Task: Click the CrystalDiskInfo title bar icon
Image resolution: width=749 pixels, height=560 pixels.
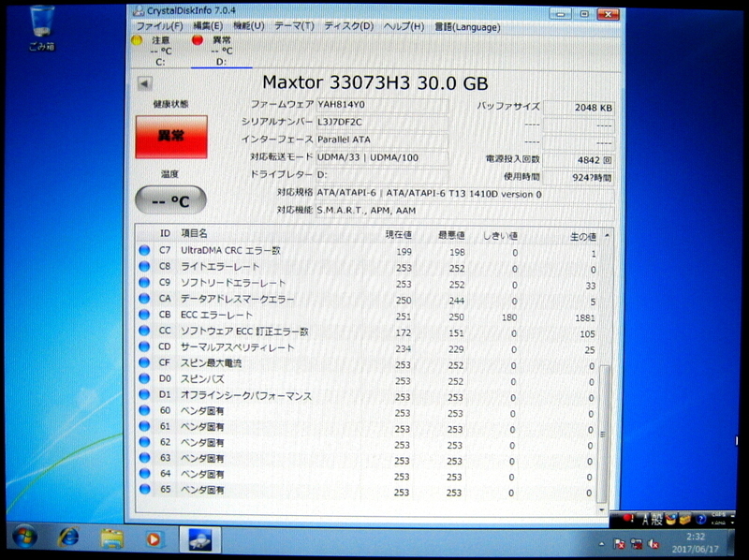Action: click(x=139, y=10)
